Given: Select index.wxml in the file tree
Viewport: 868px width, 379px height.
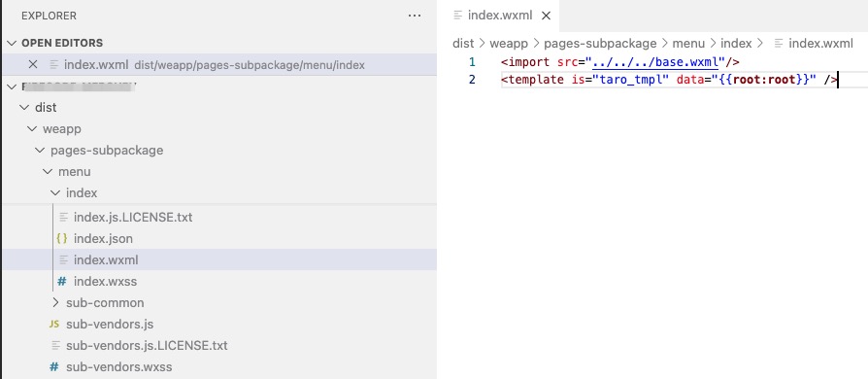Looking at the screenshot, I should tap(218, 259).
